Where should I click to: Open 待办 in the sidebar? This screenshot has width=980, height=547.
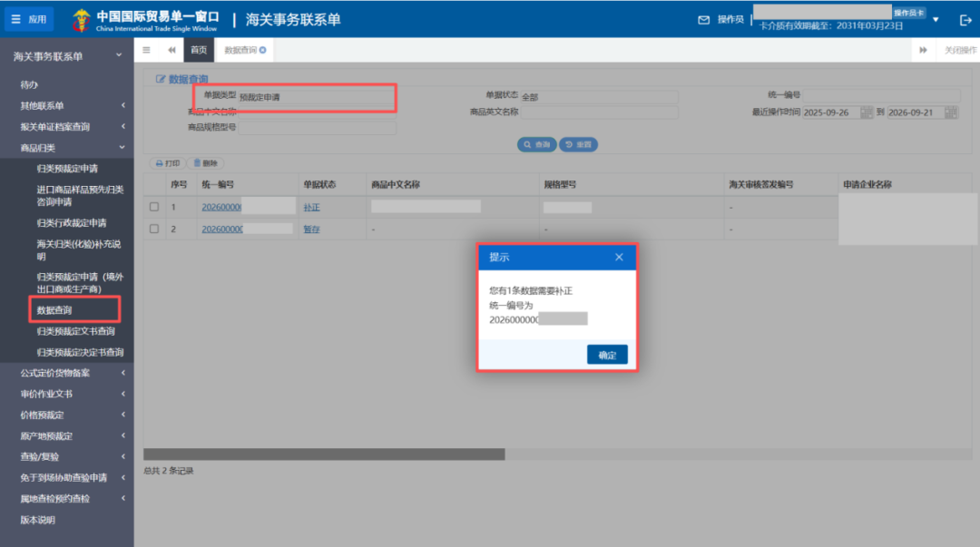(29, 85)
